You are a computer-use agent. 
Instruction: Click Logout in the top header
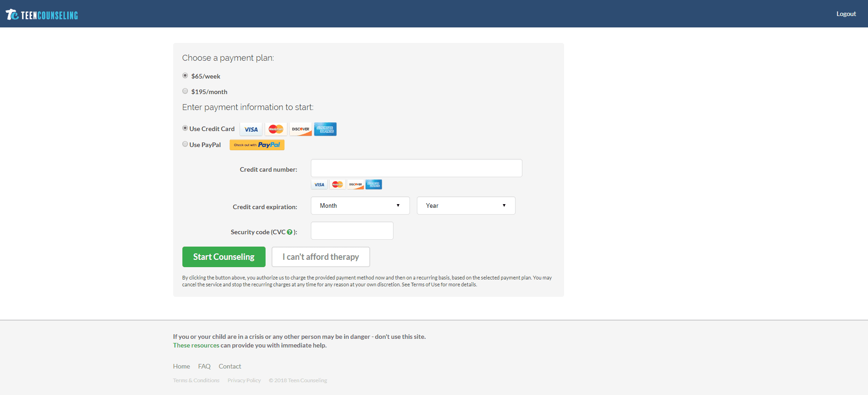pyautogui.click(x=846, y=14)
